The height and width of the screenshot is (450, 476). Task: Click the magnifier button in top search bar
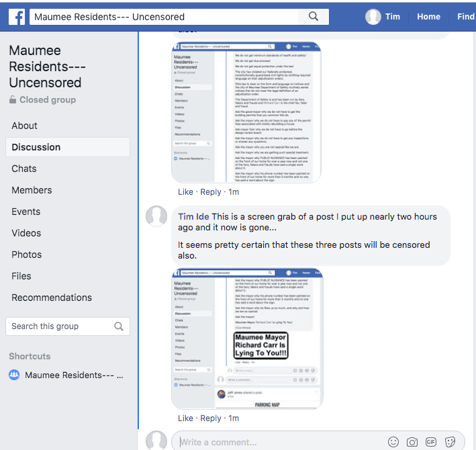(314, 17)
